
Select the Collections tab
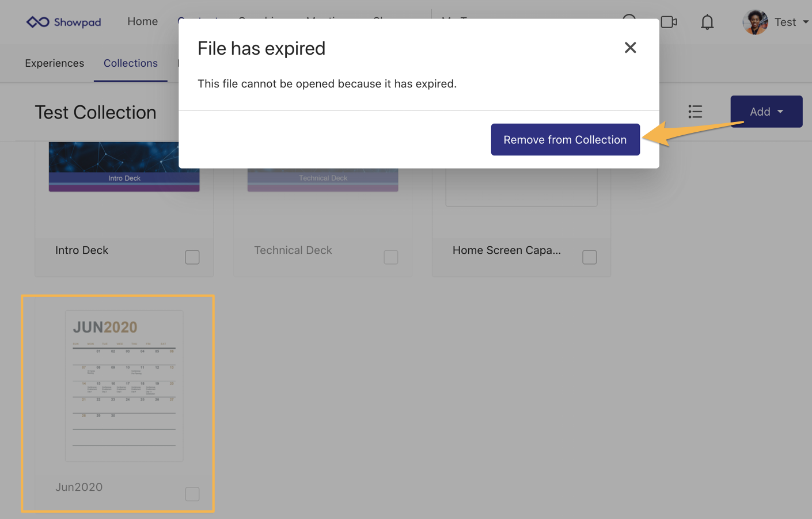click(130, 63)
